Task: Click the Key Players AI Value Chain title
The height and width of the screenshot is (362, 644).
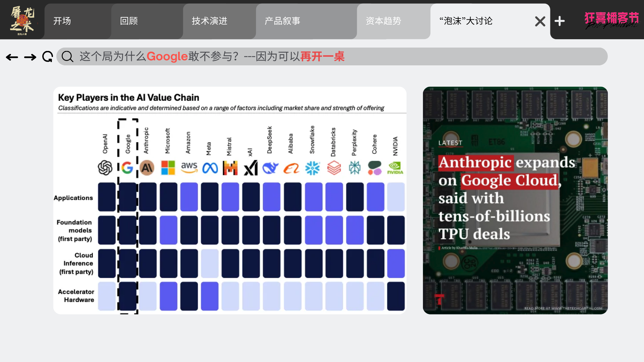Action: click(128, 98)
